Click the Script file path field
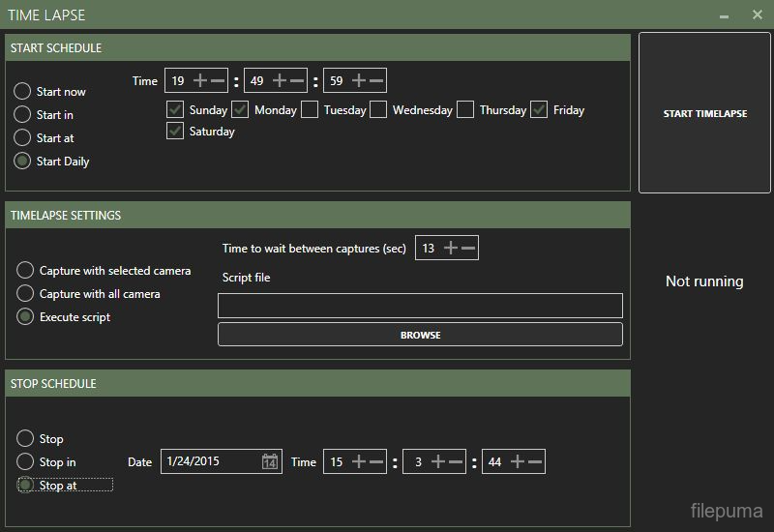 [x=420, y=306]
